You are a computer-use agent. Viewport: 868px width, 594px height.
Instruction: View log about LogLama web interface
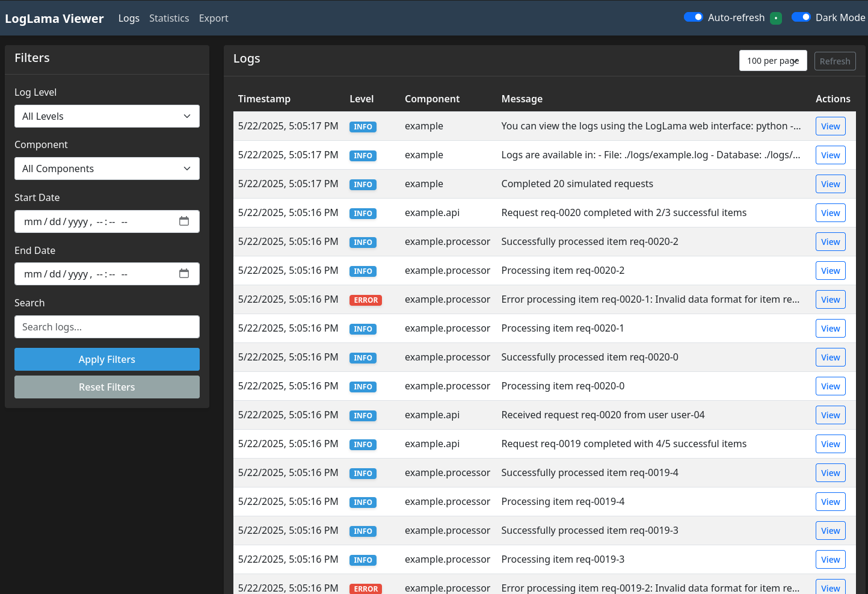coord(831,126)
